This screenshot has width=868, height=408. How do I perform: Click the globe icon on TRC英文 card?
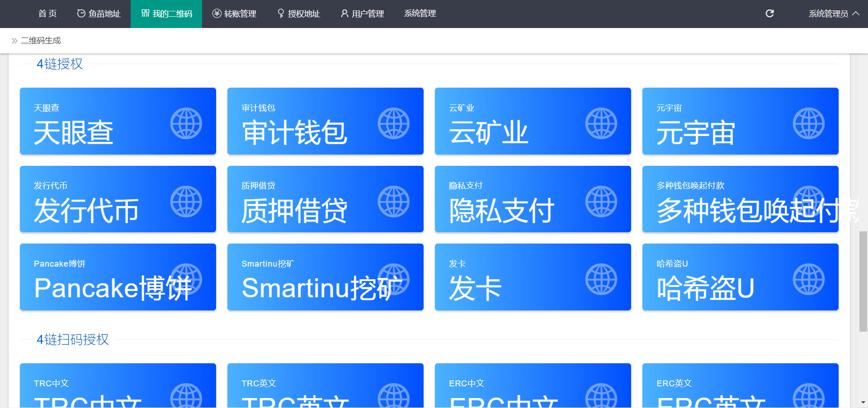(393, 396)
